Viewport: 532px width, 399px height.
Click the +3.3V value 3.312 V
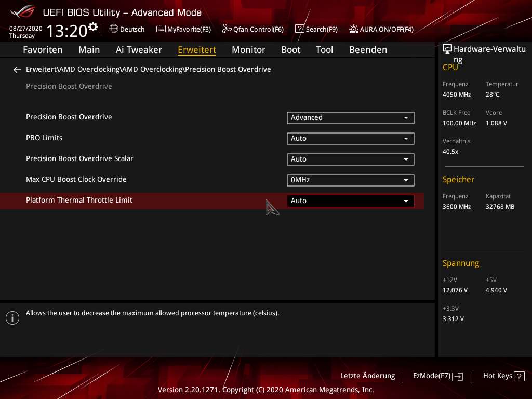point(453,319)
